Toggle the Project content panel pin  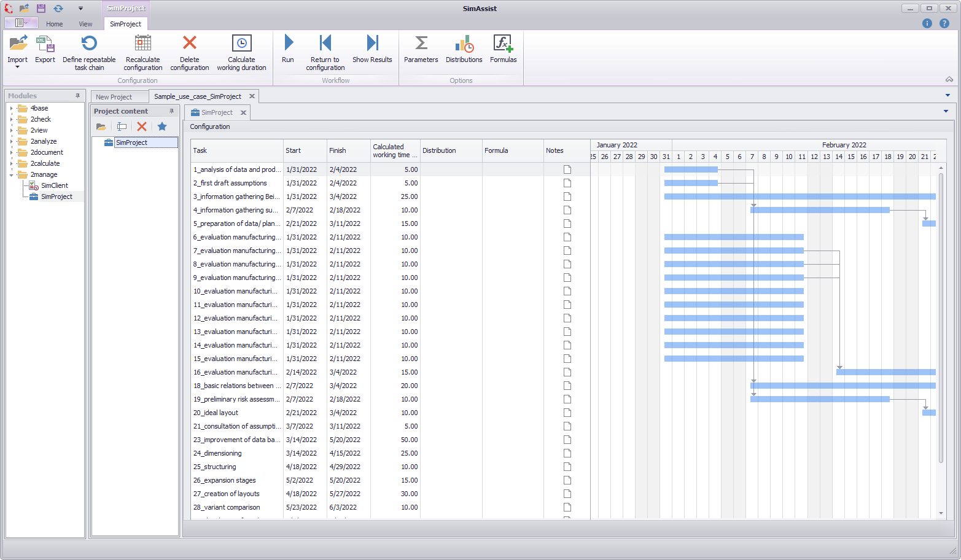click(x=171, y=111)
